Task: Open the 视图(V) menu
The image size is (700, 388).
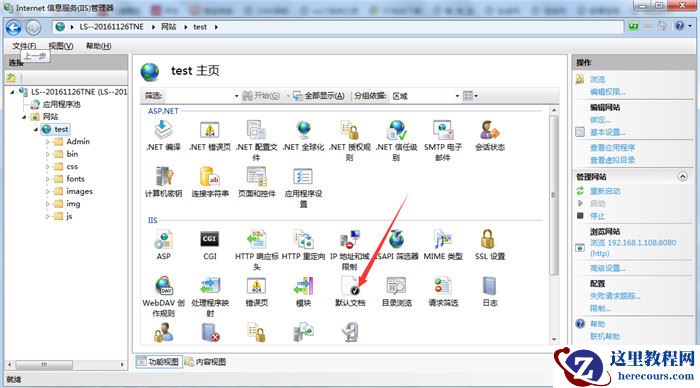Action: (x=61, y=46)
